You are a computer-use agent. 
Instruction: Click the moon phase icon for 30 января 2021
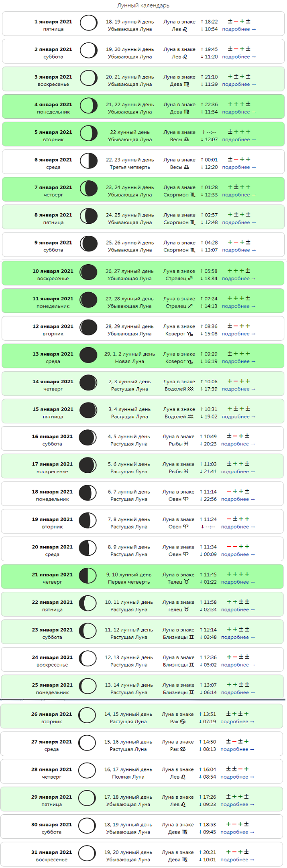point(87,826)
